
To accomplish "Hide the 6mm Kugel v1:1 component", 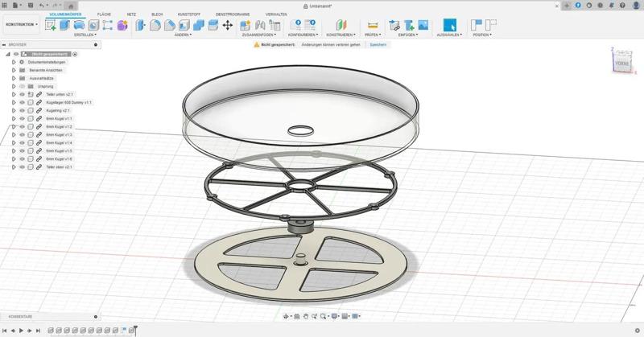I will 23,118.
